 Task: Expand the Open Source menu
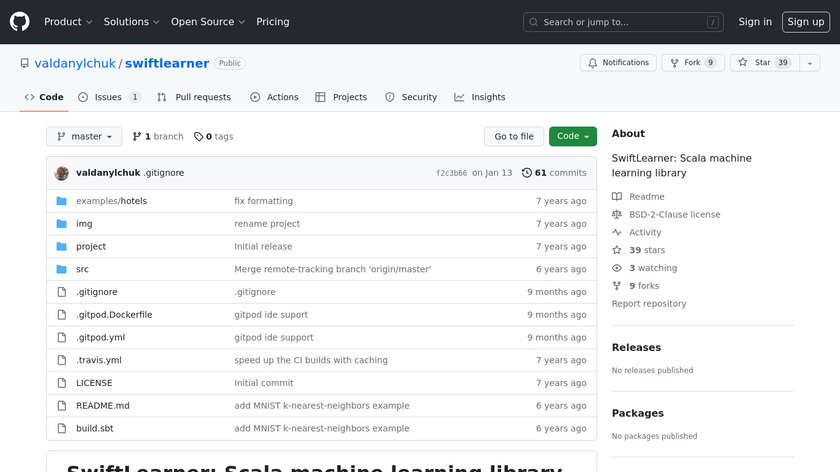coord(208,22)
